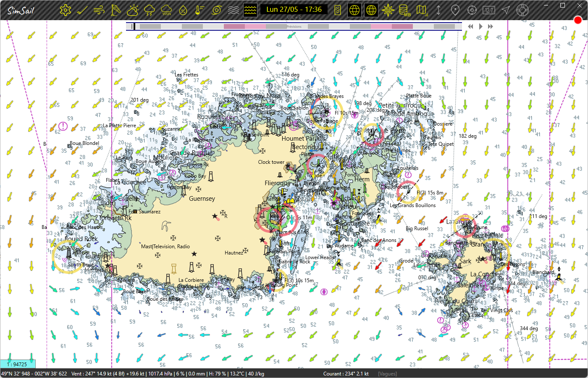Expand the double-chevron dropdown icon
Image resolution: width=588 pixels, height=378 pixels.
pyautogui.click(x=338, y=10)
